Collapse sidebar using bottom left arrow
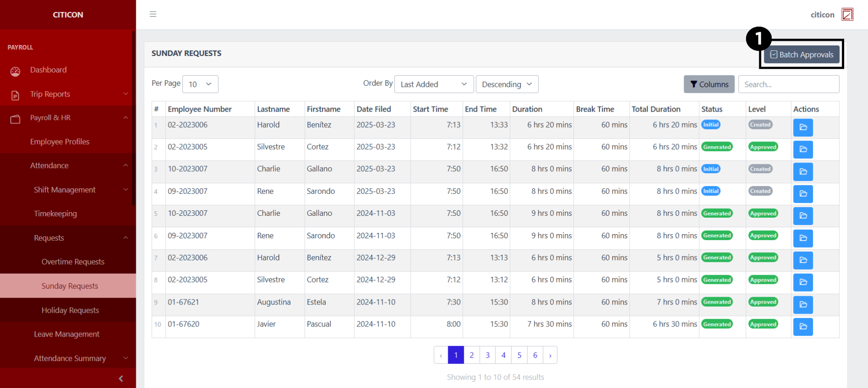Screen dimensions: 868x388 coord(121,378)
